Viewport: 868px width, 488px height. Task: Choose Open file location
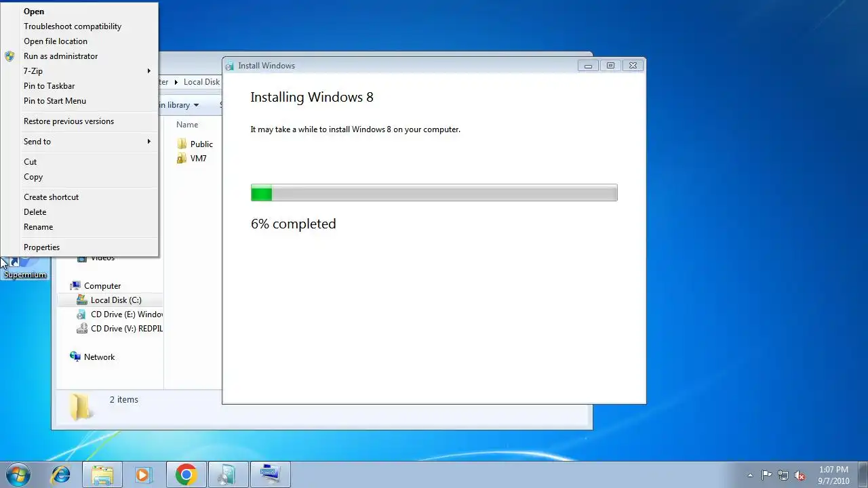80,41
